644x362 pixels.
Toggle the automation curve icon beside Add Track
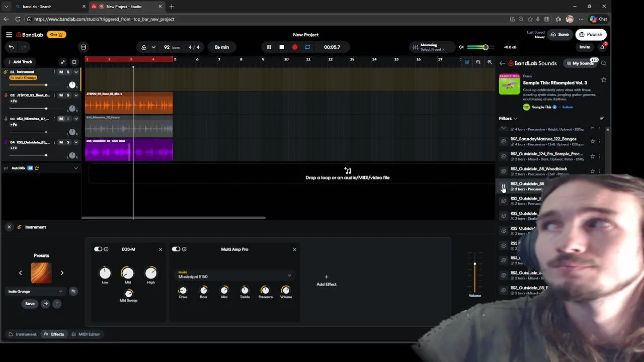tap(62, 62)
